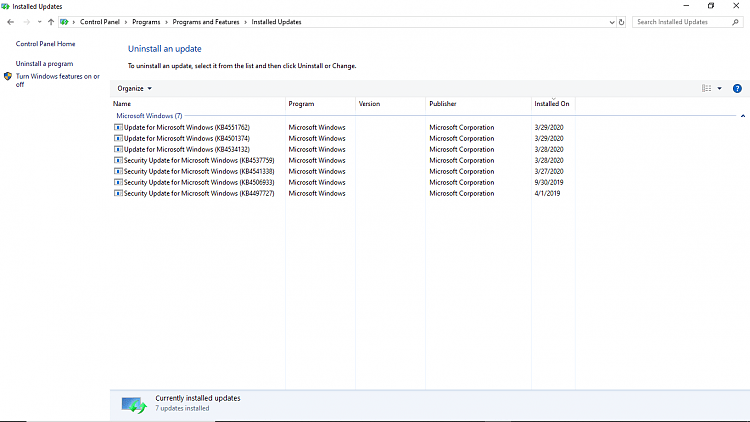Click the address bar location icon
Image resolution: width=750 pixels, height=422 pixels.
tap(64, 22)
